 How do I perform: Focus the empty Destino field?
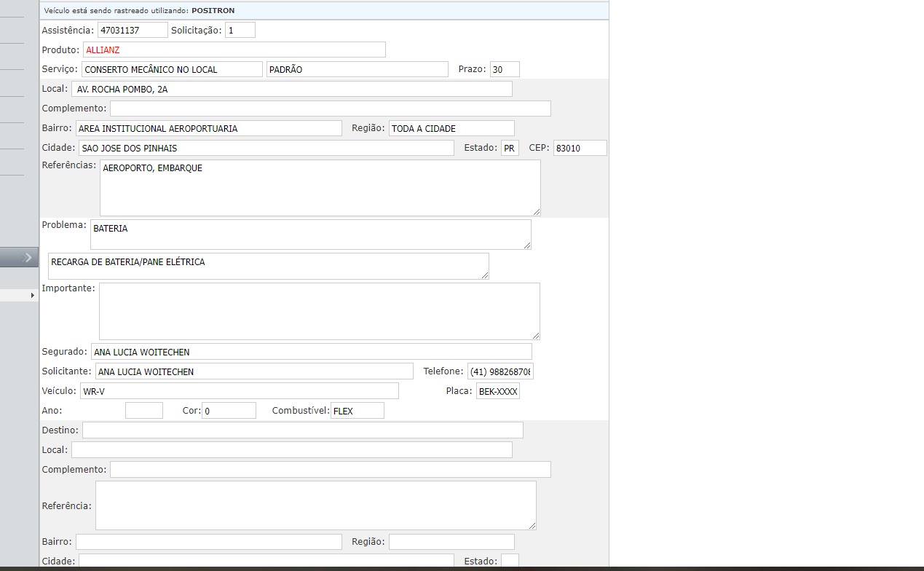click(x=303, y=430)
